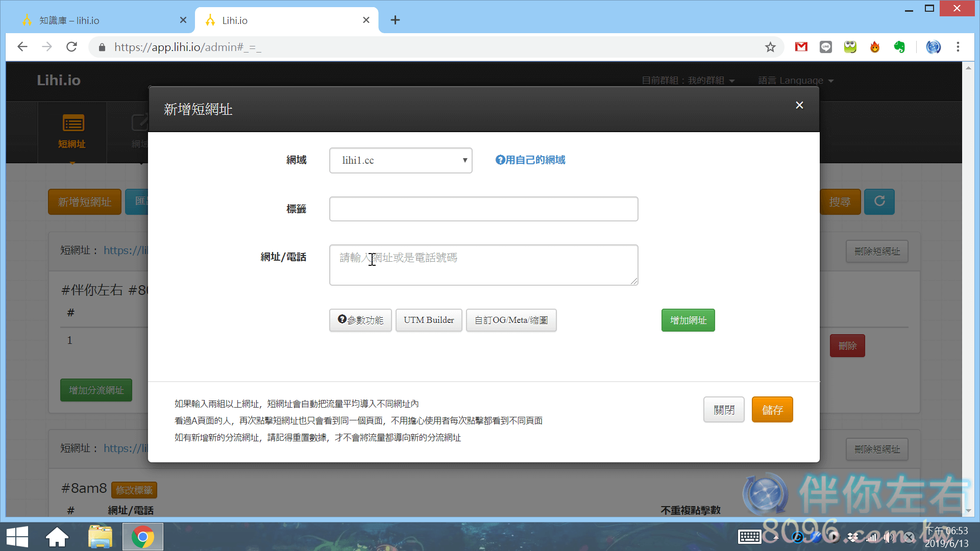
Task: Open the on-screen keyboard tray icon
Action: (750, 537)
